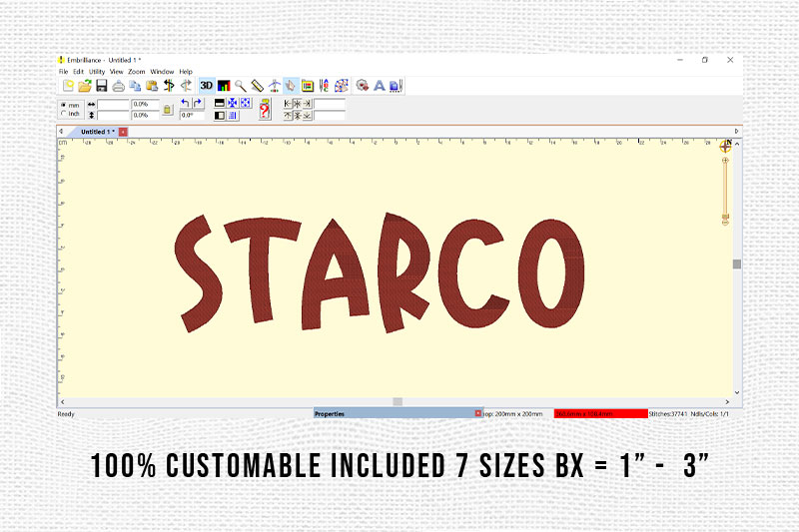Viewport: 799px width, 532px height.
Task: Open the Edit menu
Action: (x=78, y=72)
